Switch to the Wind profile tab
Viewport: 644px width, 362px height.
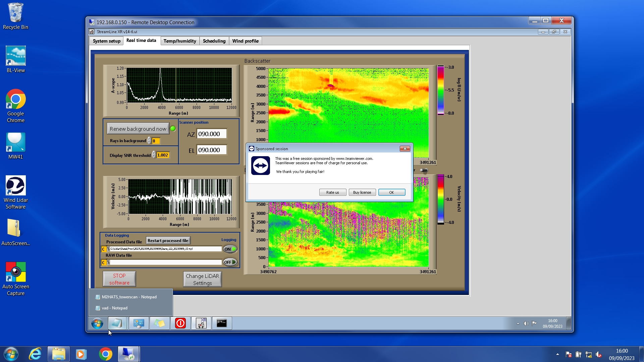[x=245, y=41]
